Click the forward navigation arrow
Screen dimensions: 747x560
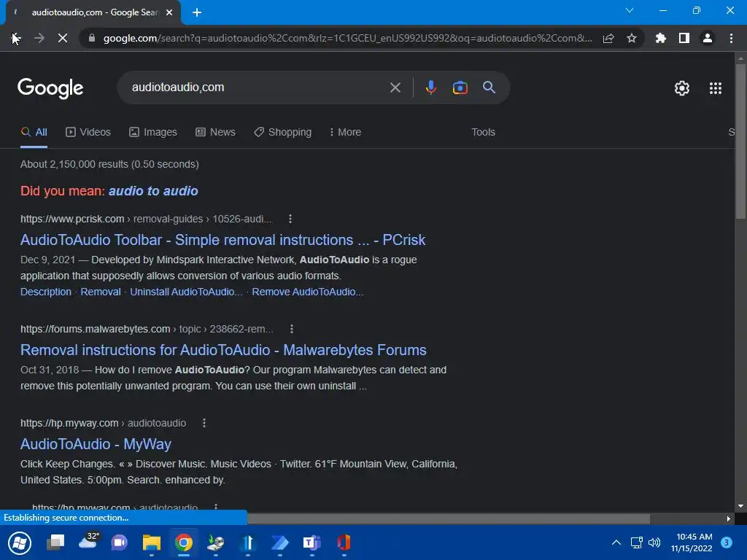coord(39,38)
